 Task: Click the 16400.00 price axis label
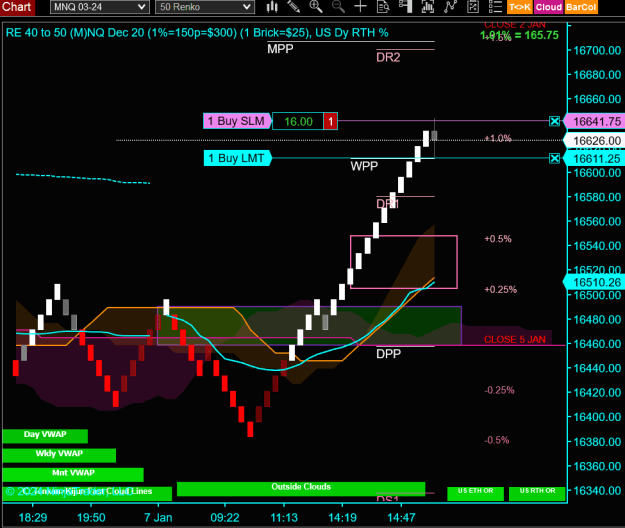tap(597, 417)
